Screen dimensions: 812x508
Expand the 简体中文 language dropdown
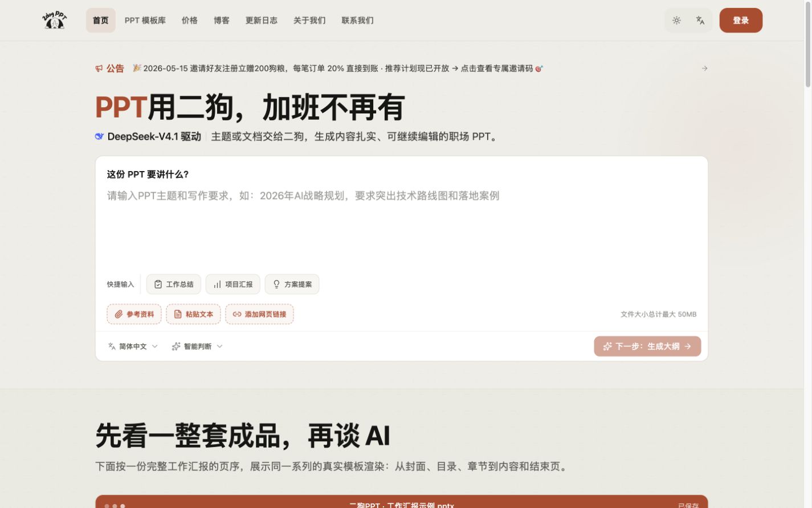tap(133, 347)
